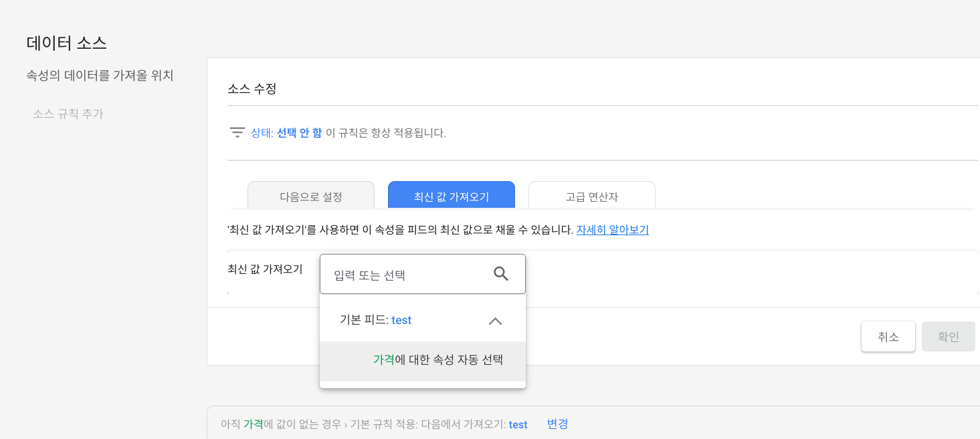Screen dimensions: 980x439
Task: Click the 변경 link at the bottom
Action: point(557,424)
